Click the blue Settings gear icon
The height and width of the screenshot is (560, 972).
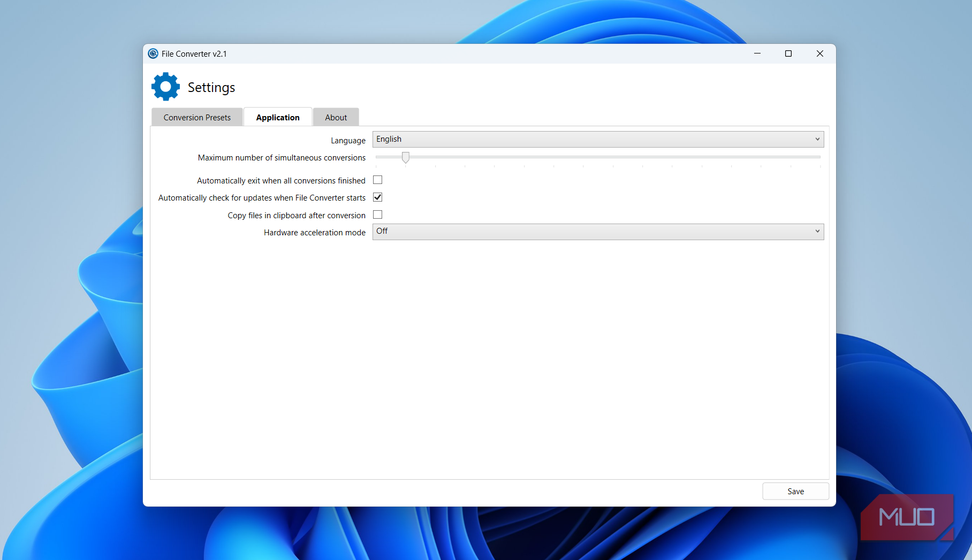click(x=166, y=87)
